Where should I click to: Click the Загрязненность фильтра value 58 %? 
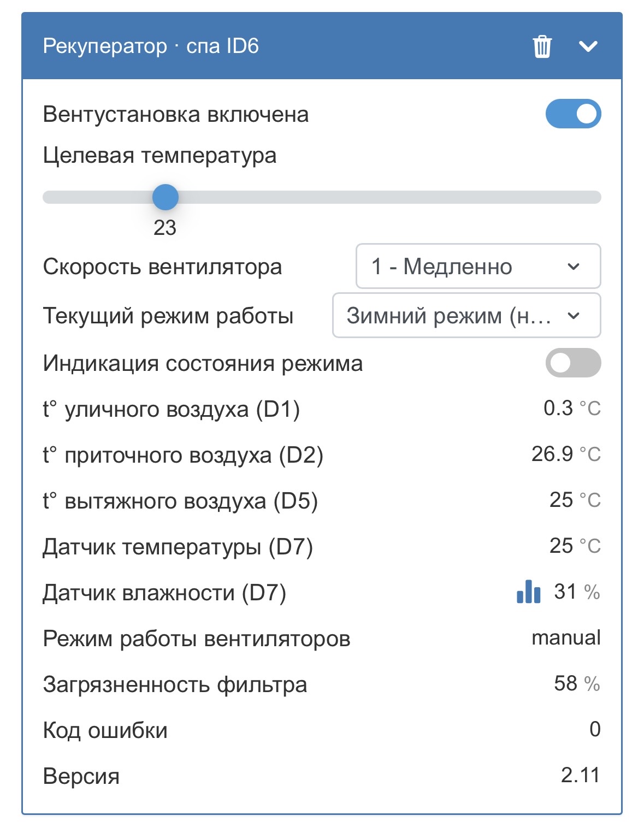pos(576,683)
